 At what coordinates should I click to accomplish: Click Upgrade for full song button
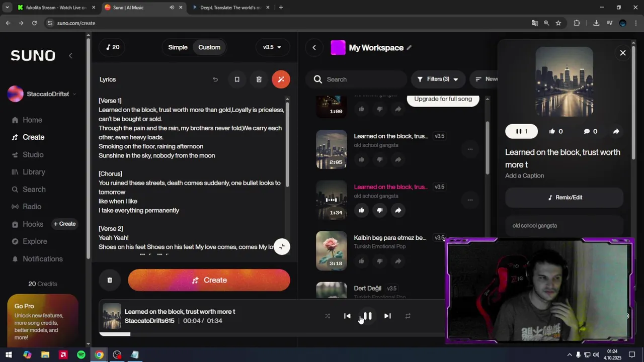pos(443,99)
